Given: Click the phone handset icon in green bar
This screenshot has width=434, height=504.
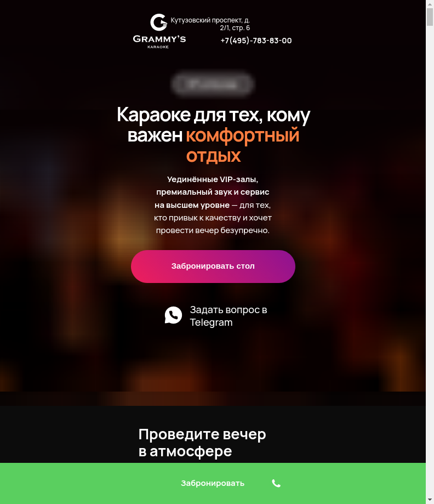Looking at the screenshot, I should click(276, 483).
